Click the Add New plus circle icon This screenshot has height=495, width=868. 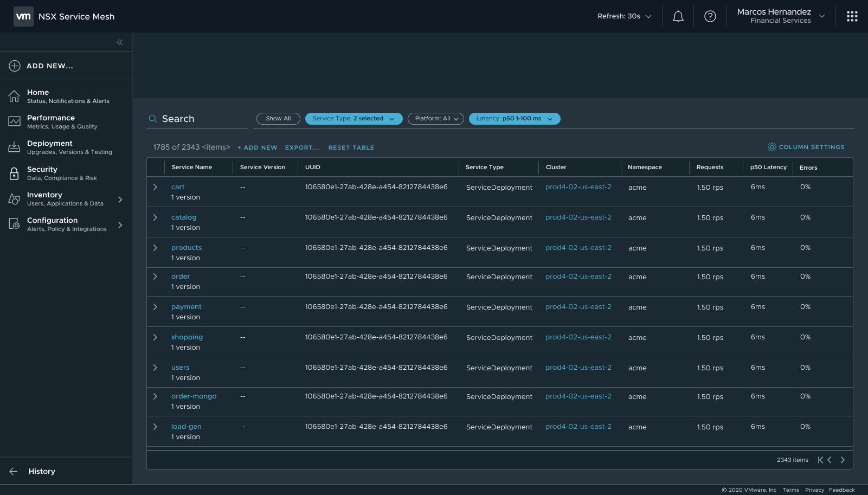(15, 66)
